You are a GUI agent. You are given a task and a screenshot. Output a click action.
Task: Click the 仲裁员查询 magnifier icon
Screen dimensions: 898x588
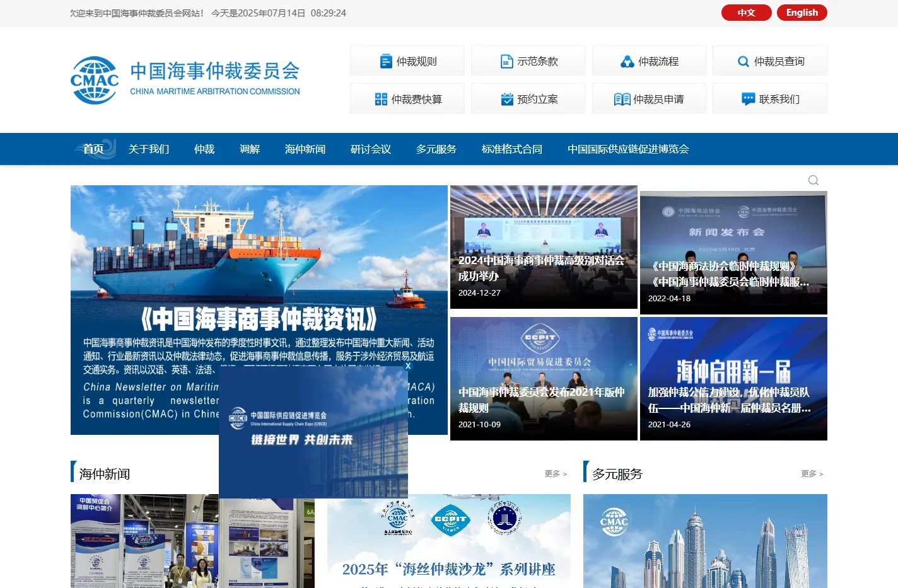coord(743,61)
